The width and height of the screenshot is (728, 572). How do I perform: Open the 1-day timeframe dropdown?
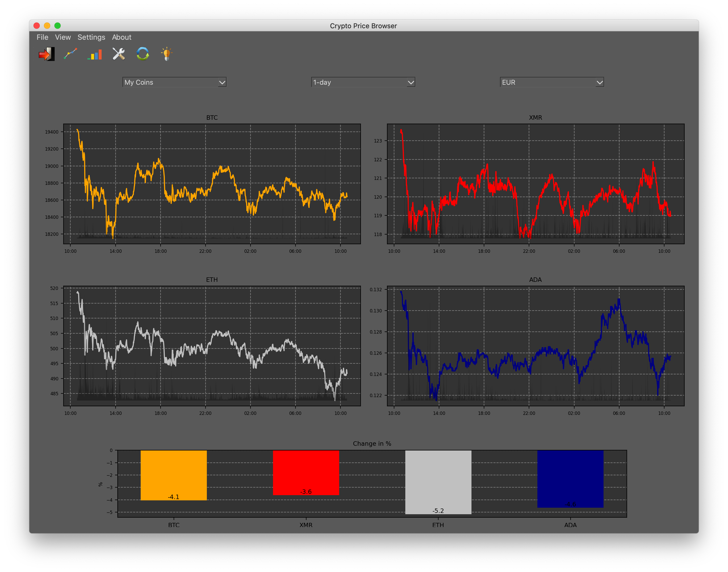363,82
